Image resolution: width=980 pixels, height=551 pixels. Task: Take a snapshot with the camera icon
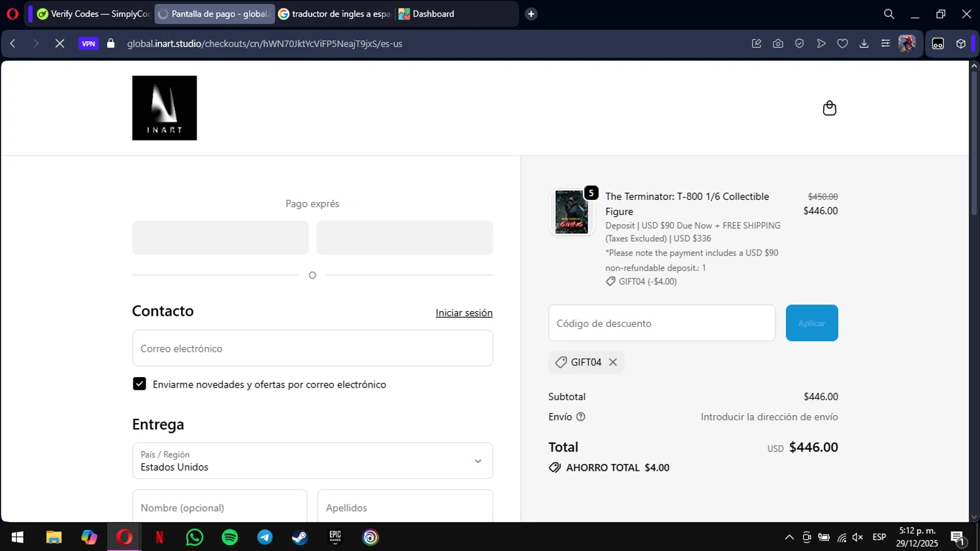click(778, 44)
